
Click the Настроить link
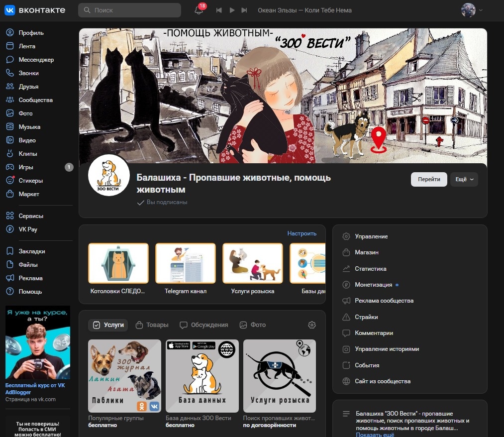click(302, 233)
